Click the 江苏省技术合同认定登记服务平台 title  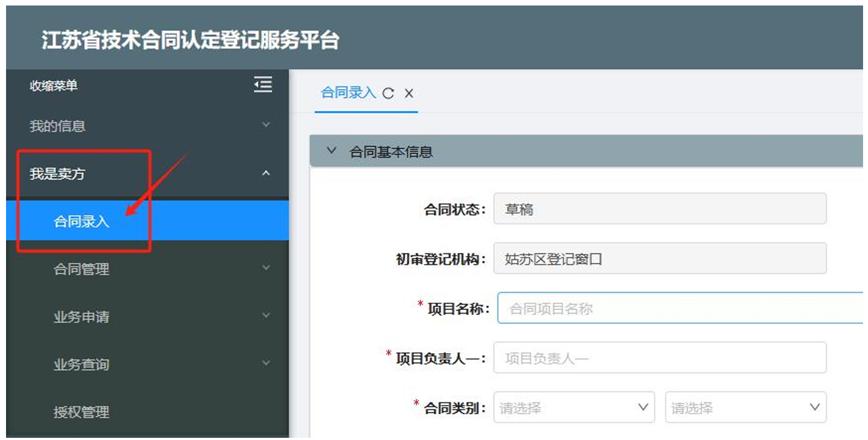(x=190, y=40)
